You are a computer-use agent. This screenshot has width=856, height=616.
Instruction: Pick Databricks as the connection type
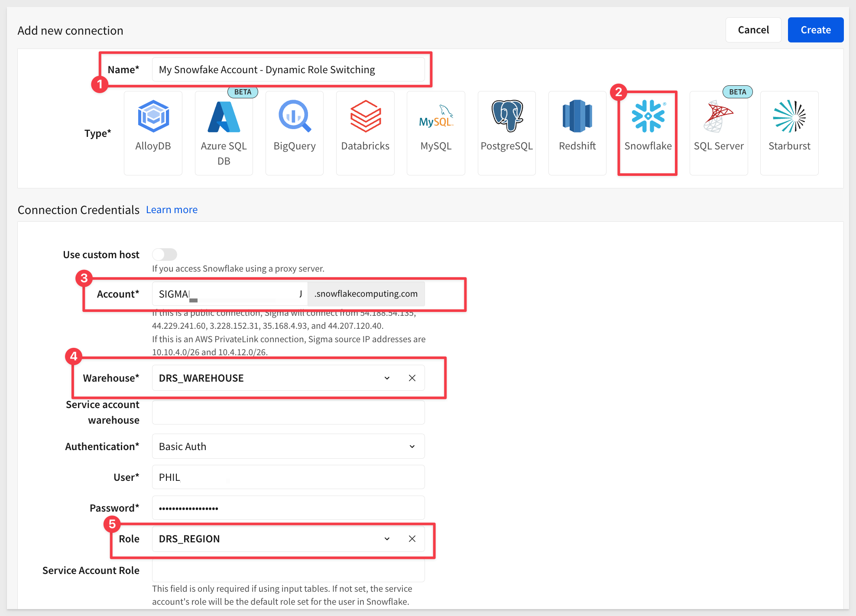click(x=365, y=133)
